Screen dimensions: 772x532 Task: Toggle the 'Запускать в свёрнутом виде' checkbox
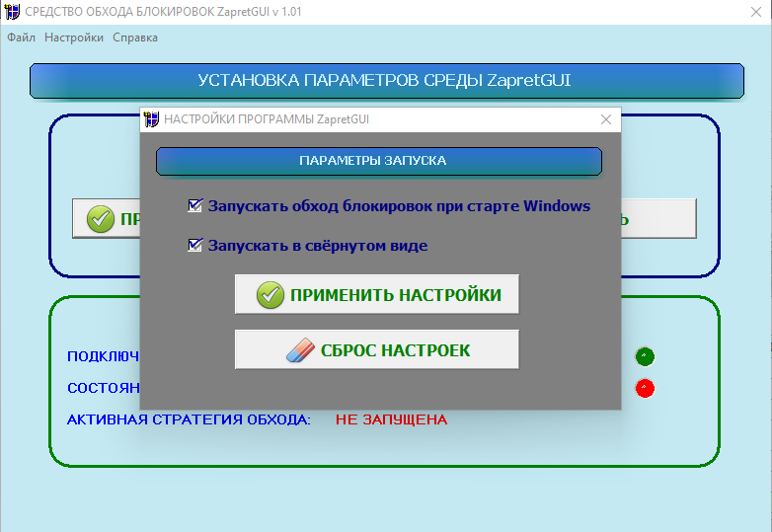pyautogui.click(x=194, y=245)
